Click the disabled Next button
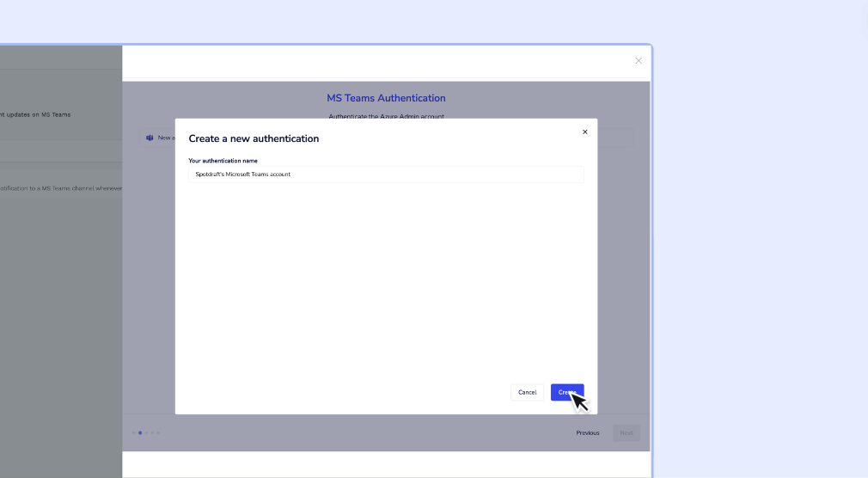This screenshot has height=478, width=868. coord(627,432)
